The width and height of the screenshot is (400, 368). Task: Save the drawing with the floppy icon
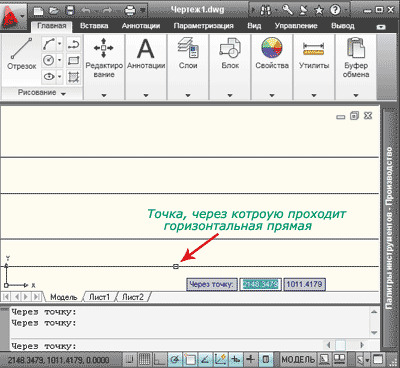(x=70, y=11)
